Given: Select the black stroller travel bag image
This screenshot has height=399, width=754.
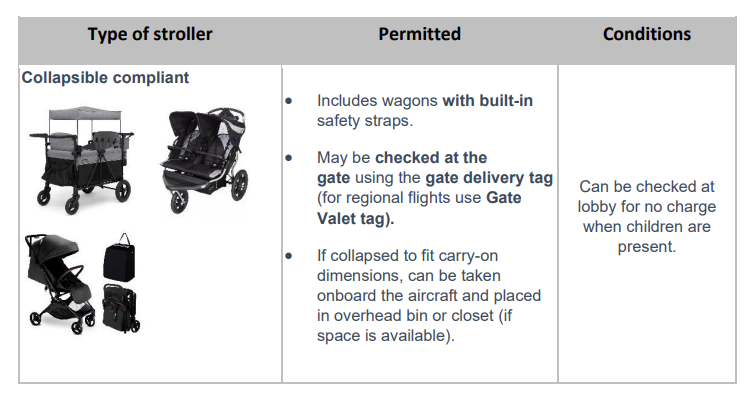Looking at the screenshot, I should [x=119, y=257].
